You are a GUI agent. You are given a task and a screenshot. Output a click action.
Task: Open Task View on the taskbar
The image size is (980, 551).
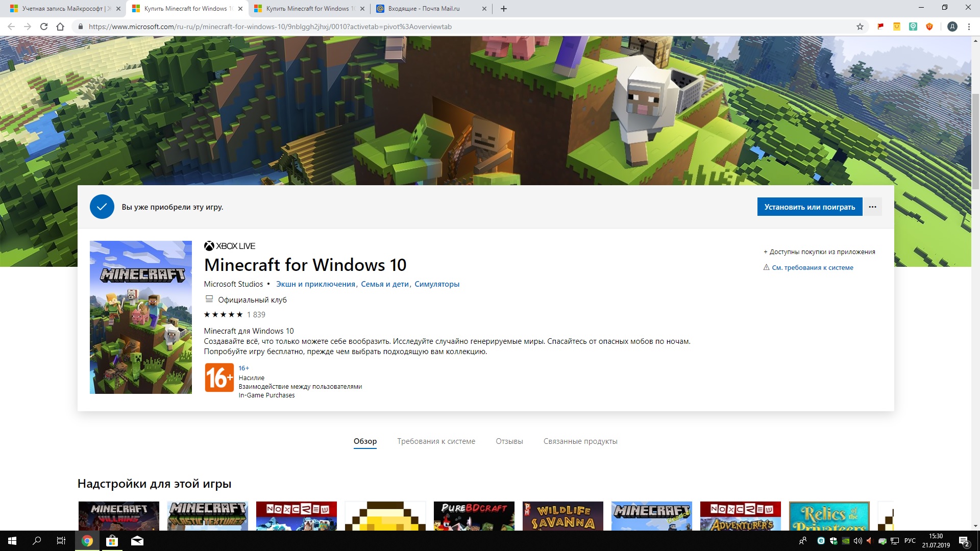tap(61, 541)
